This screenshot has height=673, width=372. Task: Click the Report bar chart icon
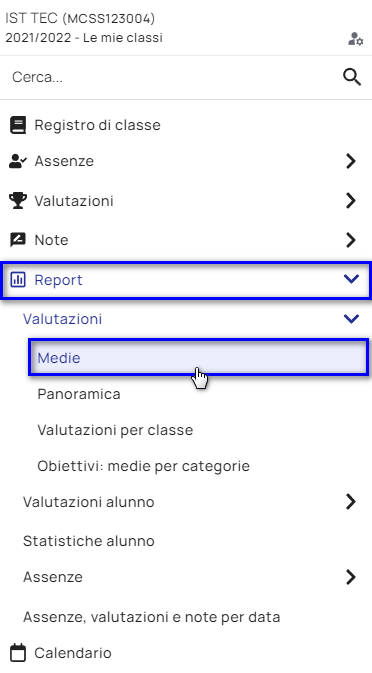pyautogui.click(x=18, y=280)
